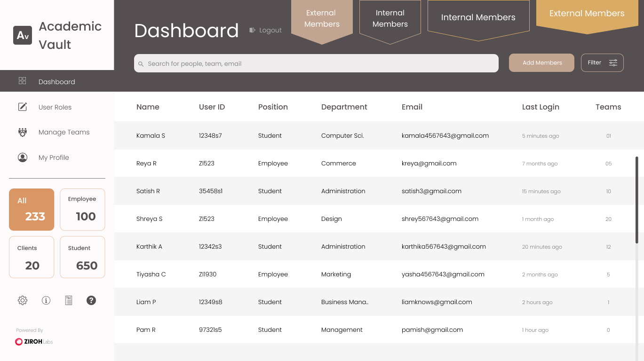Click the Dashboard grid icon in sidebar
644x361 pixels.
point(22,81)
